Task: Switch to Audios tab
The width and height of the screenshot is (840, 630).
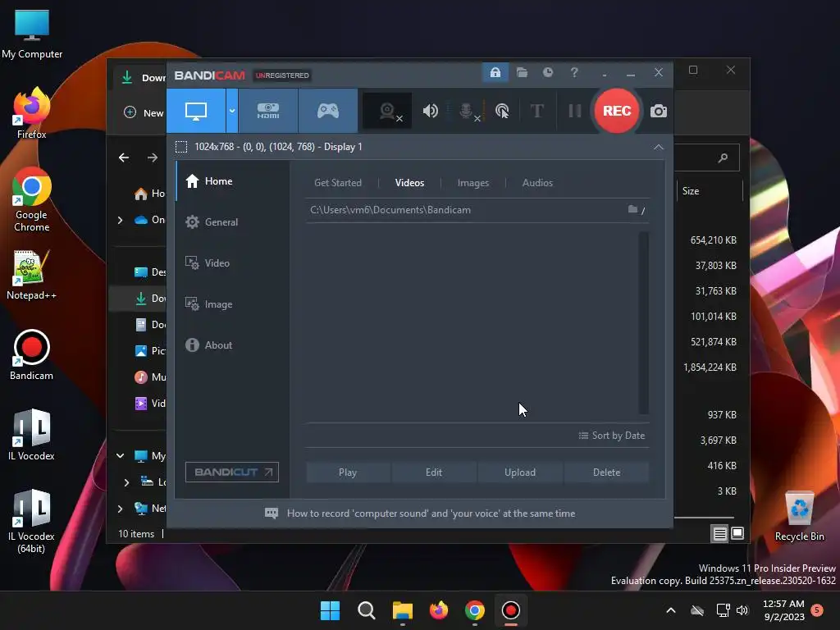Action: [x=537, y=183]
